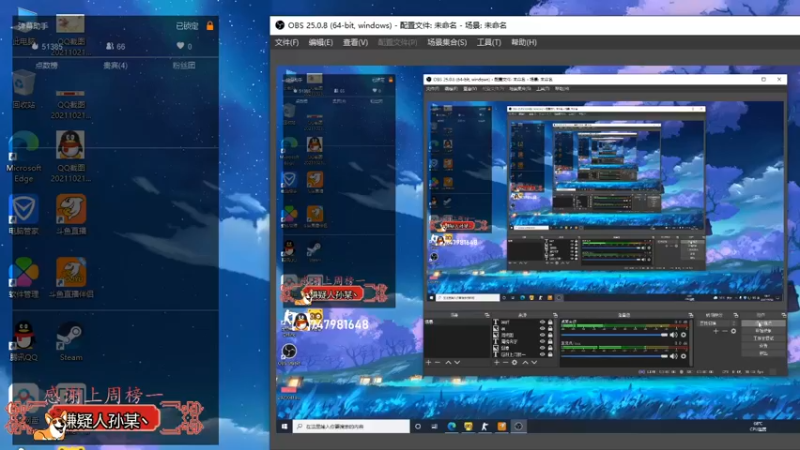Select the 腾讯QQ penguin desktop shortcut
The height and width of the screenshot is (450, 800).
[x=23, y=341]
